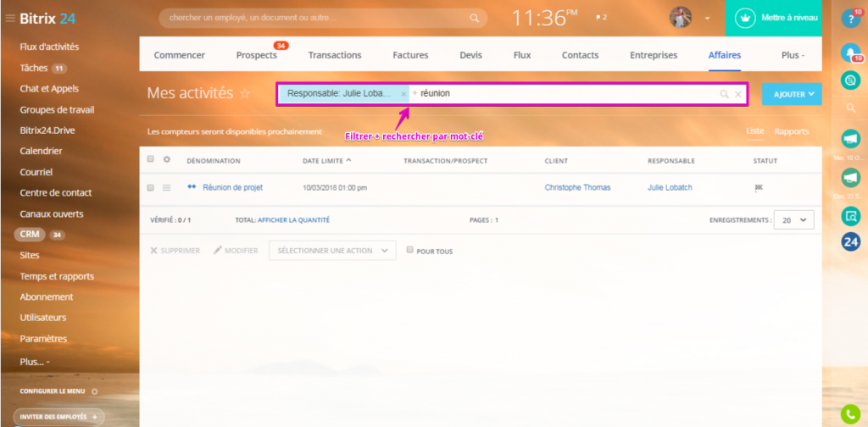Open the Commencer tab
The height and width of the screenshot is (427, 868).
[180, 55]
